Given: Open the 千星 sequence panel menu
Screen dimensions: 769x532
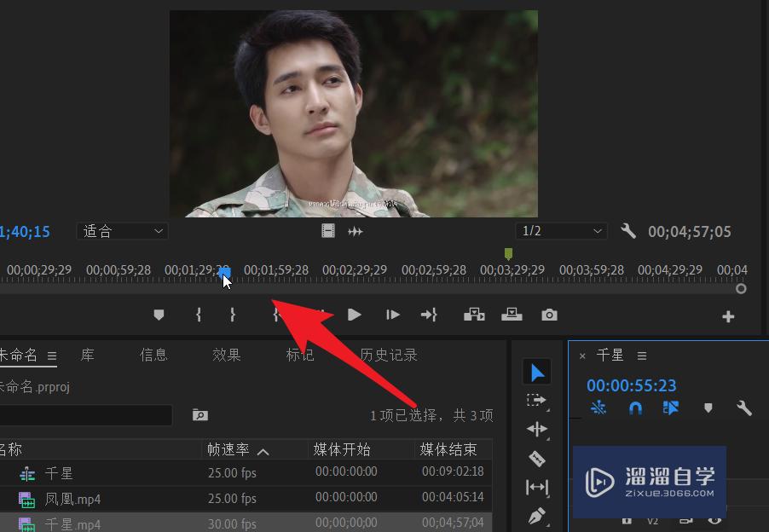Looking at the screenshot, I should [x=642, y=356].
